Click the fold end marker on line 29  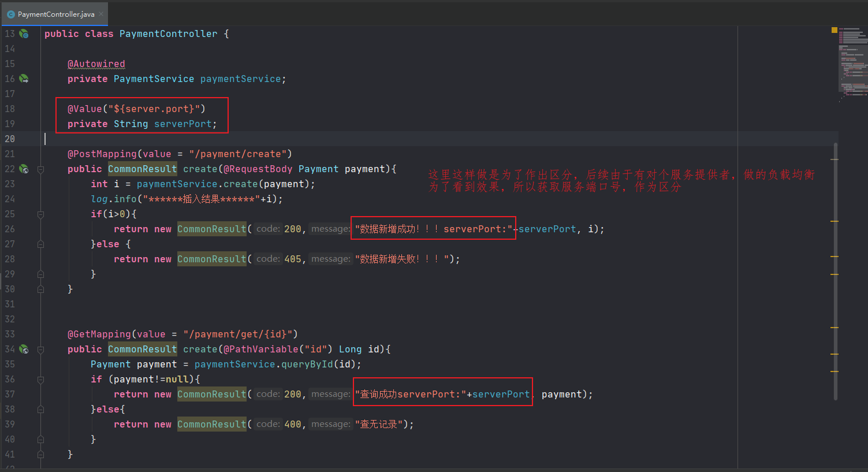40,274
